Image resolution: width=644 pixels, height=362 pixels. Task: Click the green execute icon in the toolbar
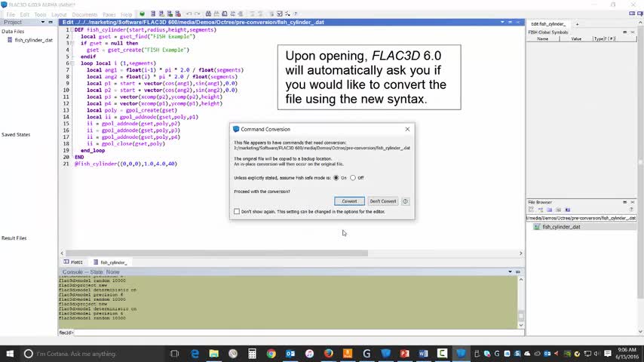(142, 14)
